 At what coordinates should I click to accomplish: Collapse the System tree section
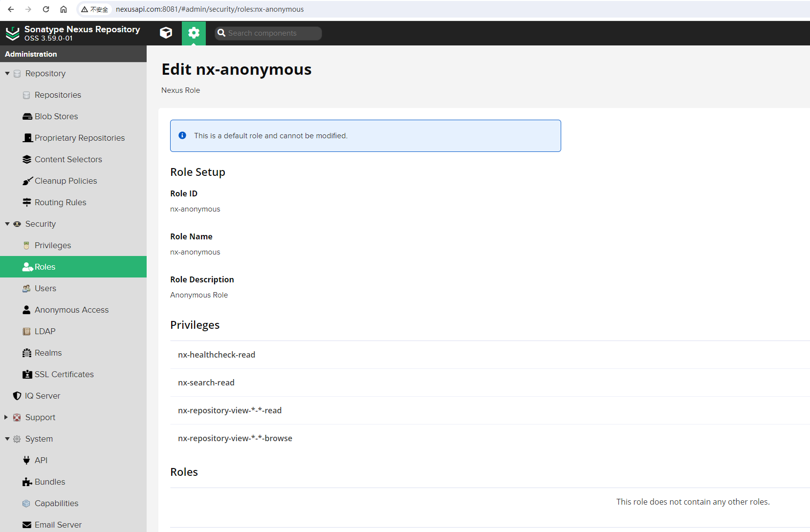(7, 439)
